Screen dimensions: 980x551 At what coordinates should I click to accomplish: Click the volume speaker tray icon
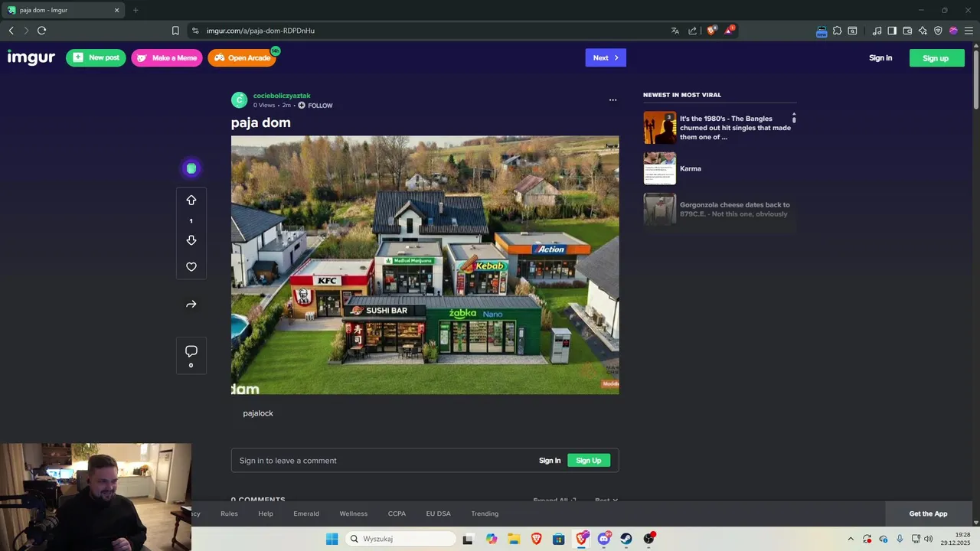click(928, 539)
